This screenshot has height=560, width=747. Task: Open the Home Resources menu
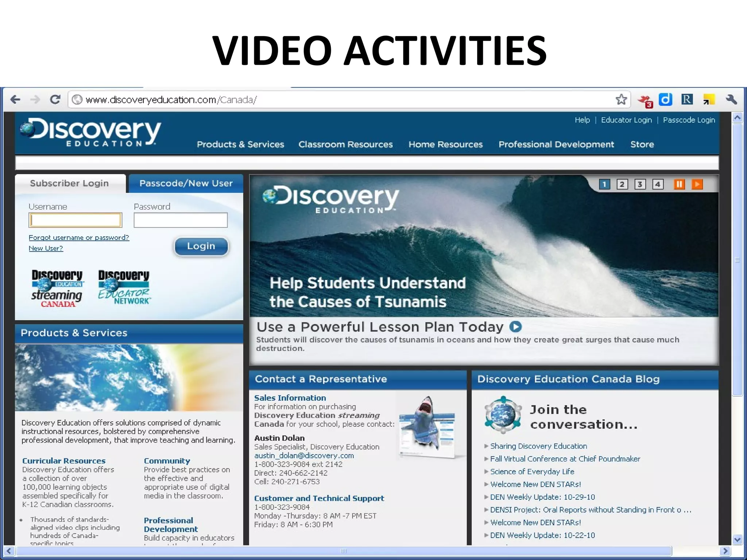pyautogui.click(x=445, y=144)
